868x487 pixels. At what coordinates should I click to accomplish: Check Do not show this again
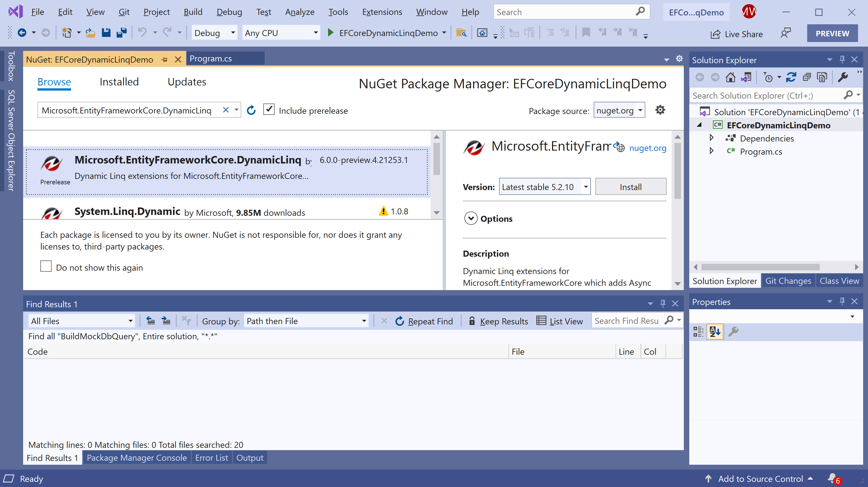(x=46, y=266)
